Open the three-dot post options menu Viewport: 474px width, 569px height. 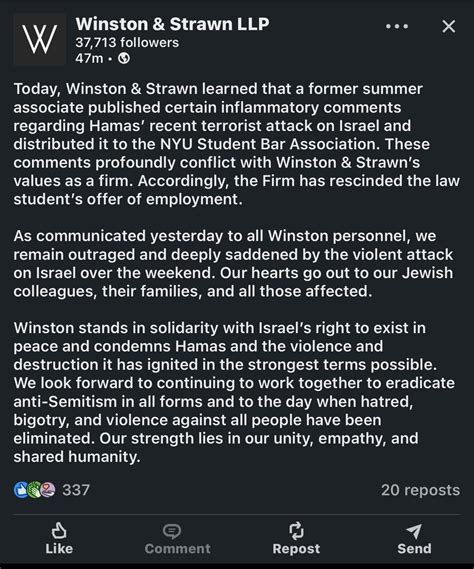[x=397, y=26]
